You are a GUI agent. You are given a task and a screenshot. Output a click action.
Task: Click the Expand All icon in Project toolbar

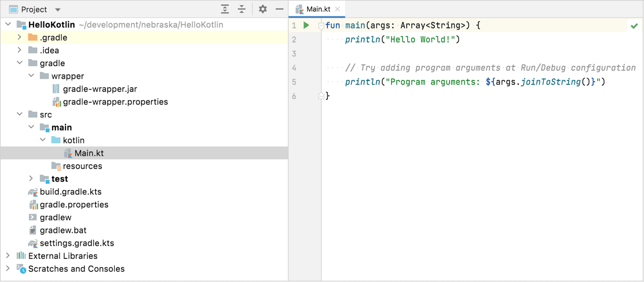(x=225, y=9)
